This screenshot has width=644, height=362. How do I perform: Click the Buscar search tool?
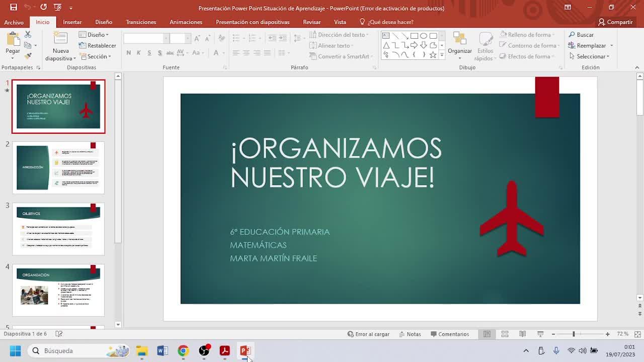(x=581, y=35)
